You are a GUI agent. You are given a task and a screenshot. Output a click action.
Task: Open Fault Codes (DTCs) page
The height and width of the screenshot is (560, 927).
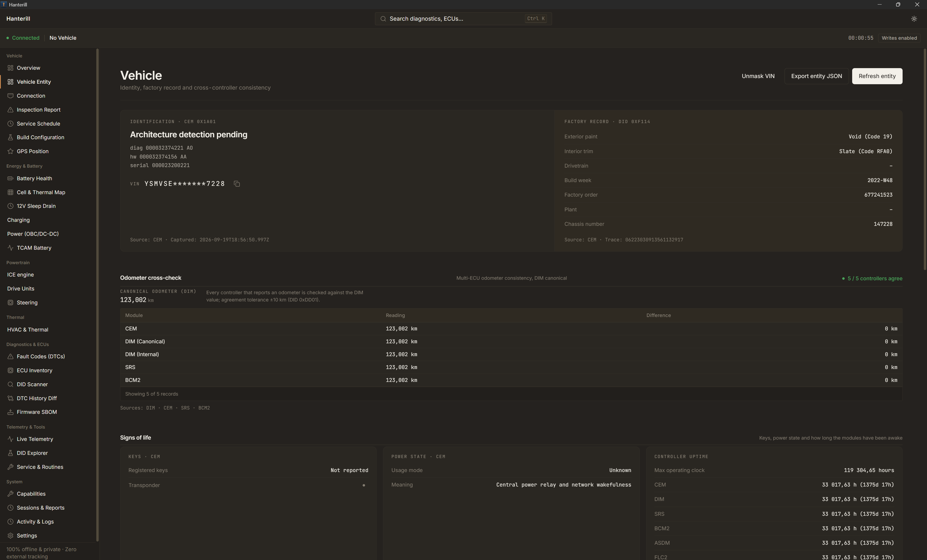(48, 356)
